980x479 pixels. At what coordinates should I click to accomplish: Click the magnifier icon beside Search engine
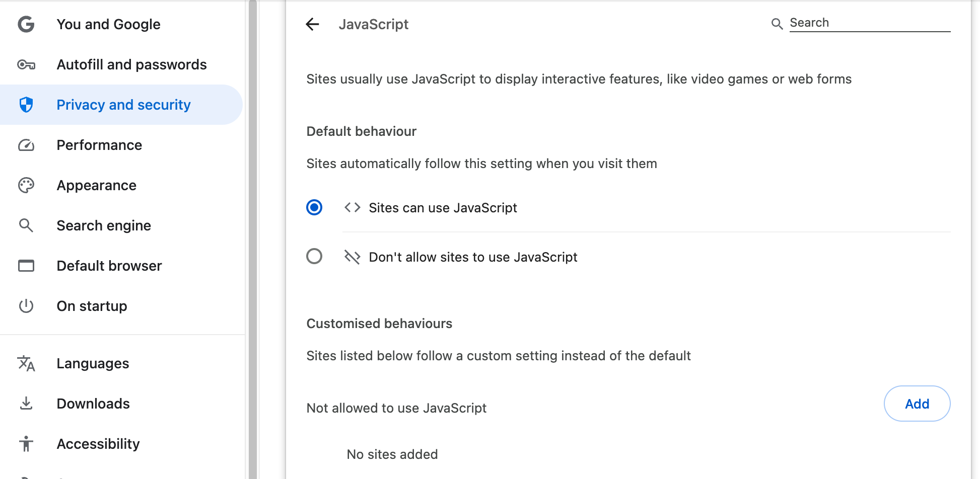click(x=26, y=225)
